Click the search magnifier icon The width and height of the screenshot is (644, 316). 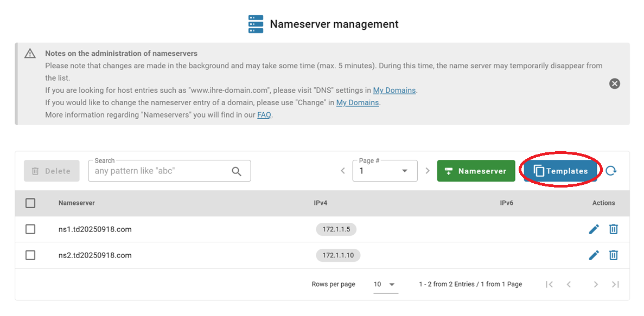click(237, 171)
